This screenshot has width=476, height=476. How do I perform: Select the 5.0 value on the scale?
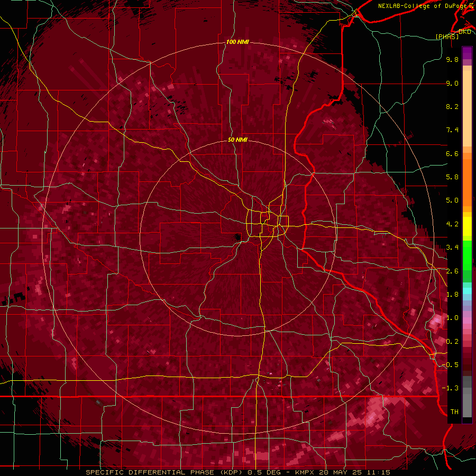pyautogui.click(x=452, y=200)
